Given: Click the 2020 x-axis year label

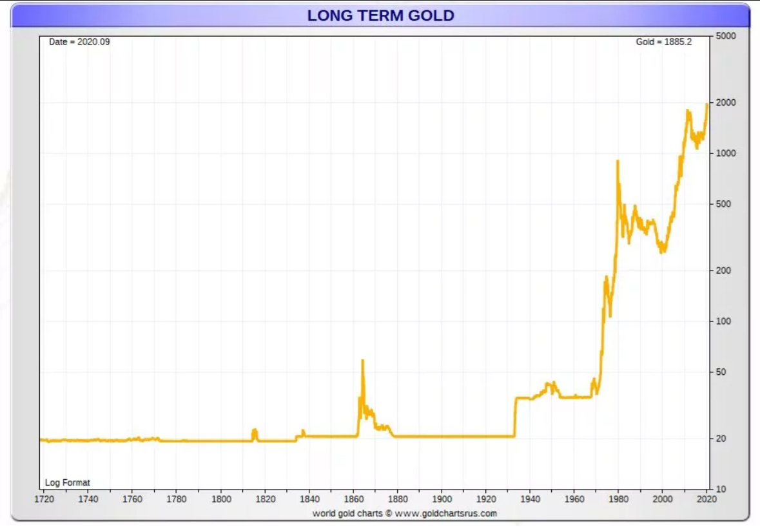Looking at the screenshot, I should click(x=706, y=499).
